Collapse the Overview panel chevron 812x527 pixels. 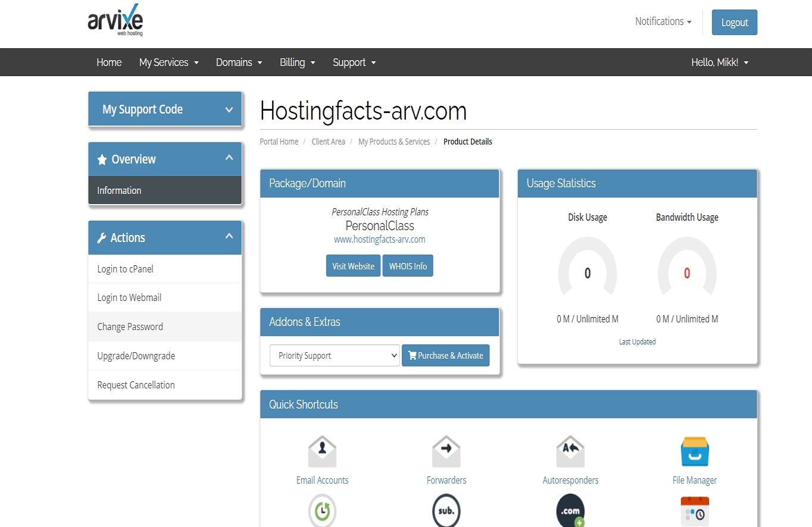pyautogui.click(x=229, y=158)
